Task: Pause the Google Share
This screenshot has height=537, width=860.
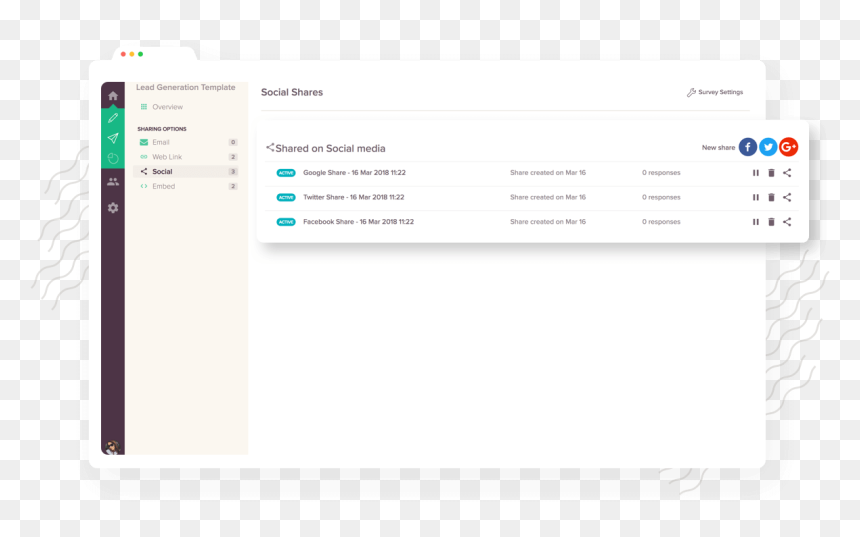Action: pyautogui.click(x=756, y=173)
